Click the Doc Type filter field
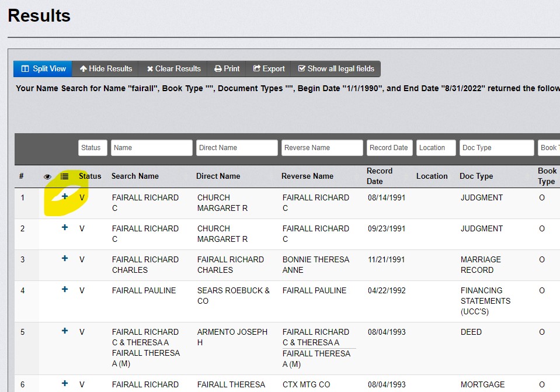The image size is (560, 392). 497,148
